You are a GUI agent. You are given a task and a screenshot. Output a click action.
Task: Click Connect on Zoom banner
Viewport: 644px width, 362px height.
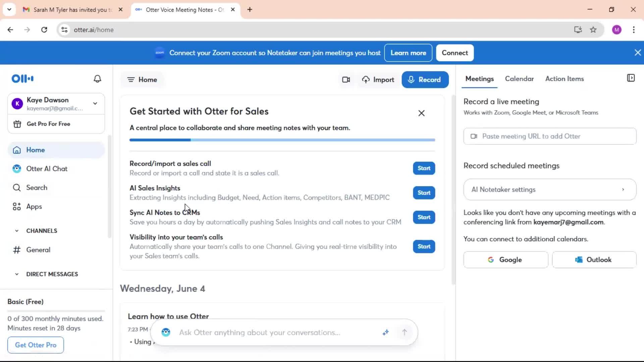click(454, 53)
